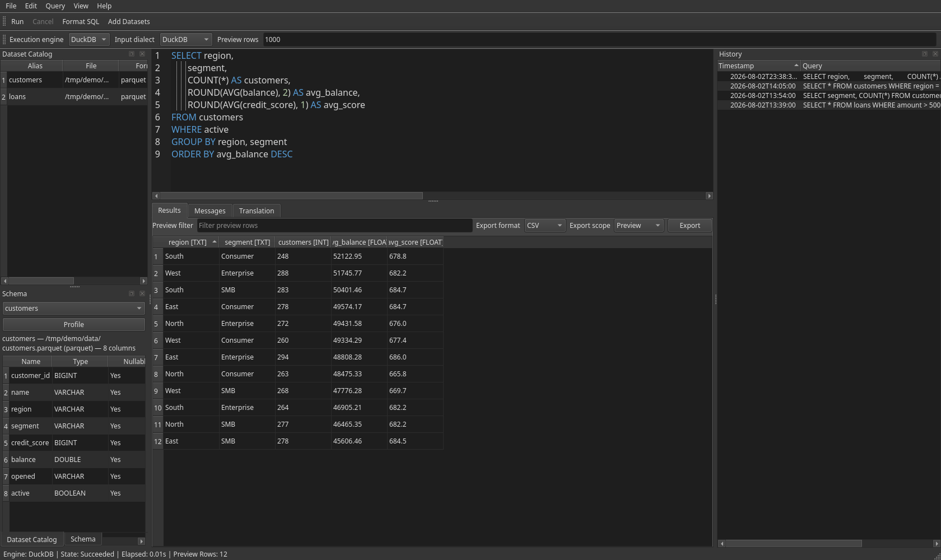Viewport: 941px width, 560px height.
Task: Click the active schema row name
Action: click(x=20, y=493)
